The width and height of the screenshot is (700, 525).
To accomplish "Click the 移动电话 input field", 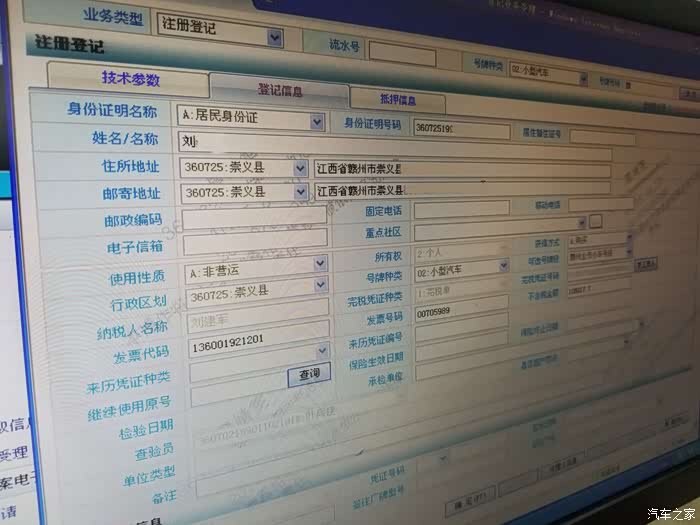I will click(600, 204).
